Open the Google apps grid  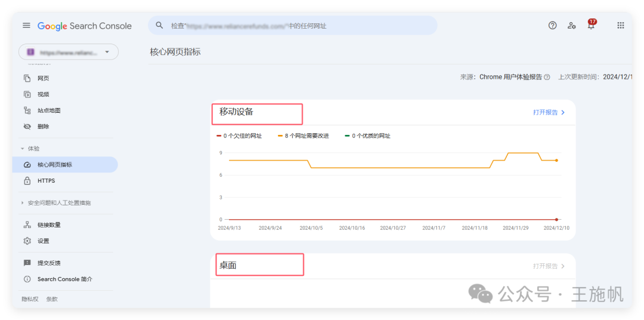coord(621,26)
